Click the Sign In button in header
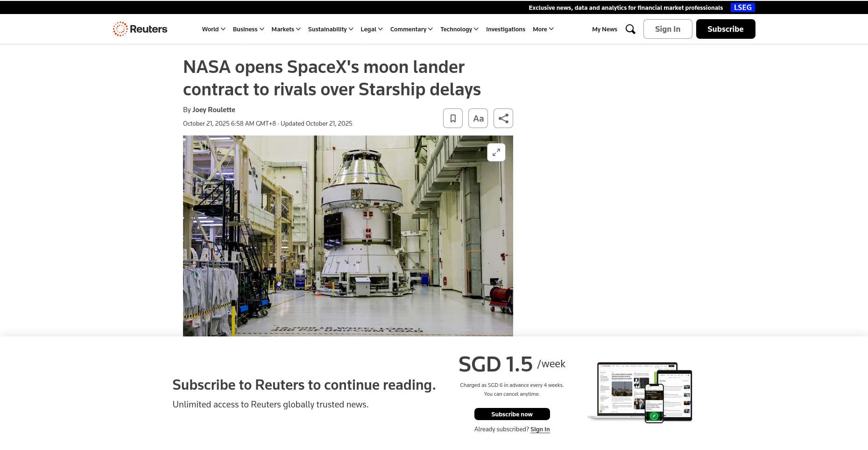Viewport: 868px width, 450px height. point(668,29)
